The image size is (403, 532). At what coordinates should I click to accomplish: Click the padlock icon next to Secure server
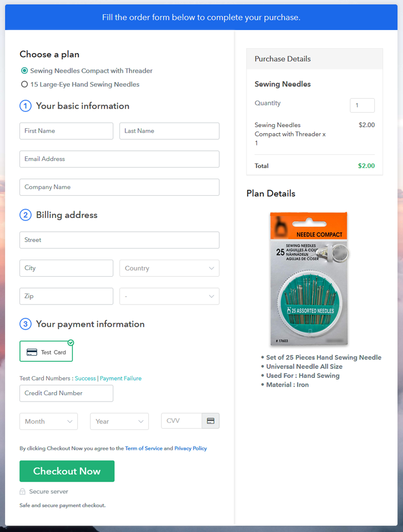click(x=23, y=492)
